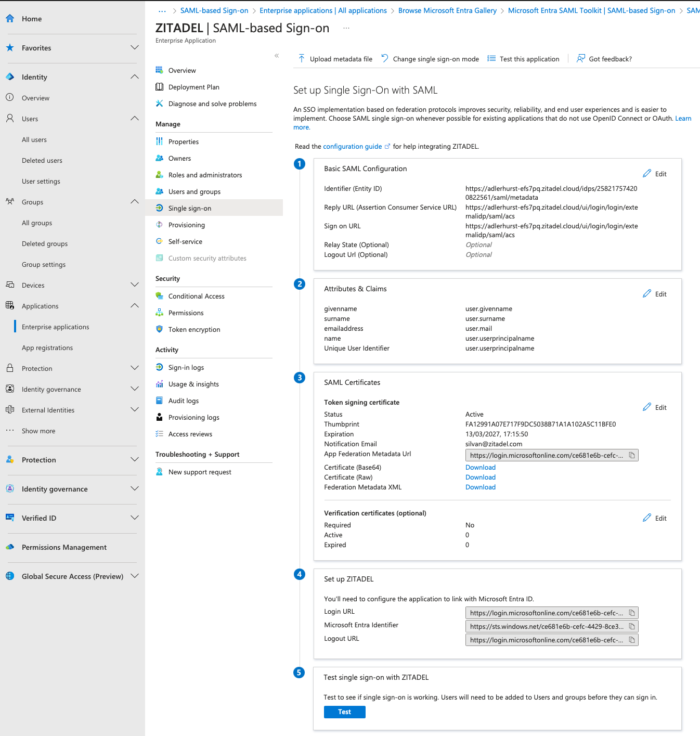Click the Edit pencil for Attributes & Claims
The image size is (700, 736).
point(647,293)
